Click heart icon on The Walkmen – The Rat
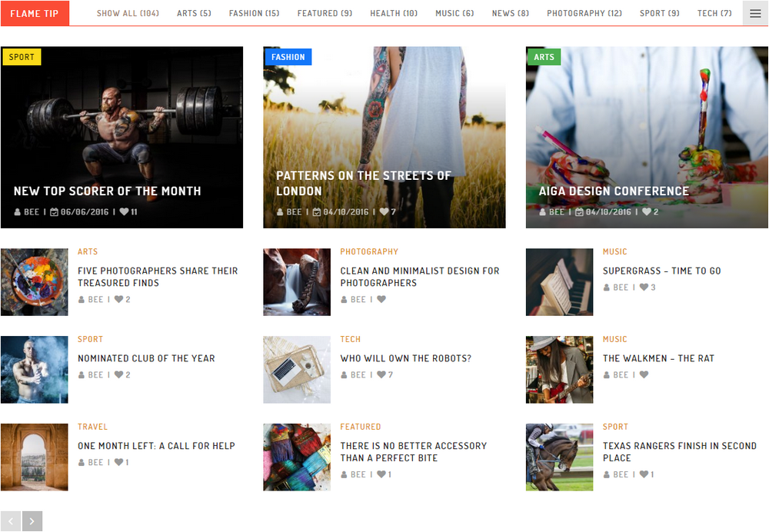Screen dimensions: 769x532 [644, 375]
